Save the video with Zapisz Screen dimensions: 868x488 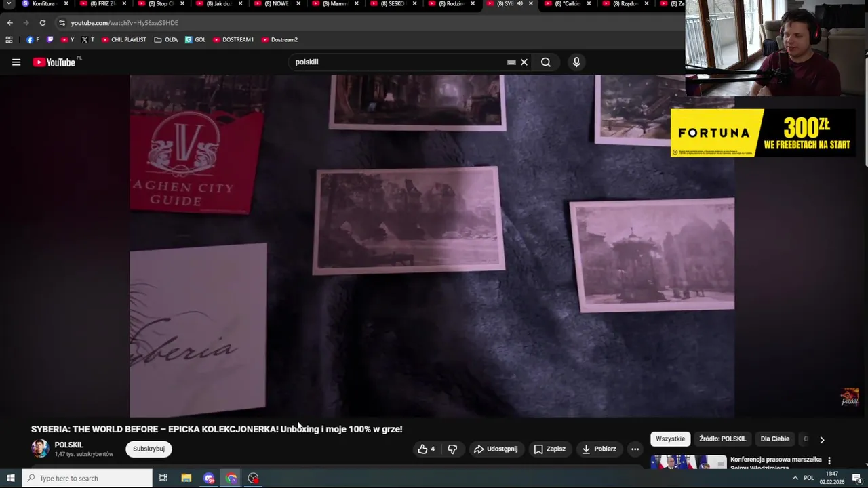[x=550, y=449]
